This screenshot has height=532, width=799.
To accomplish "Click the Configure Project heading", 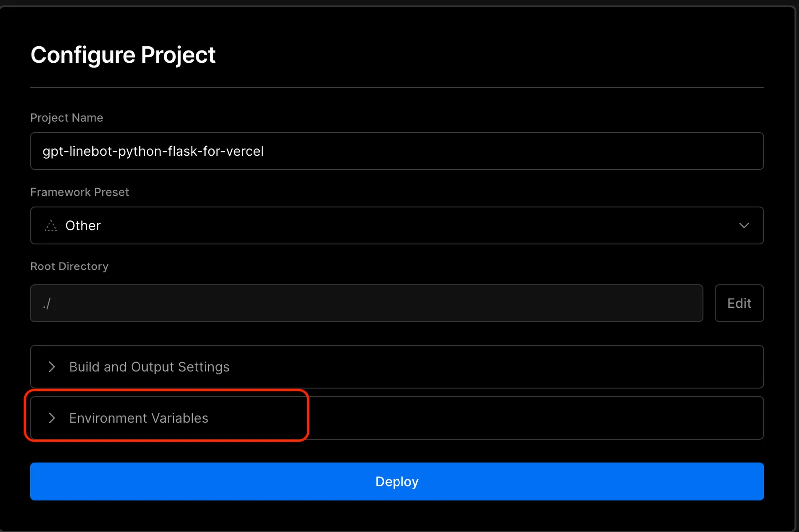I will (123, 55).
